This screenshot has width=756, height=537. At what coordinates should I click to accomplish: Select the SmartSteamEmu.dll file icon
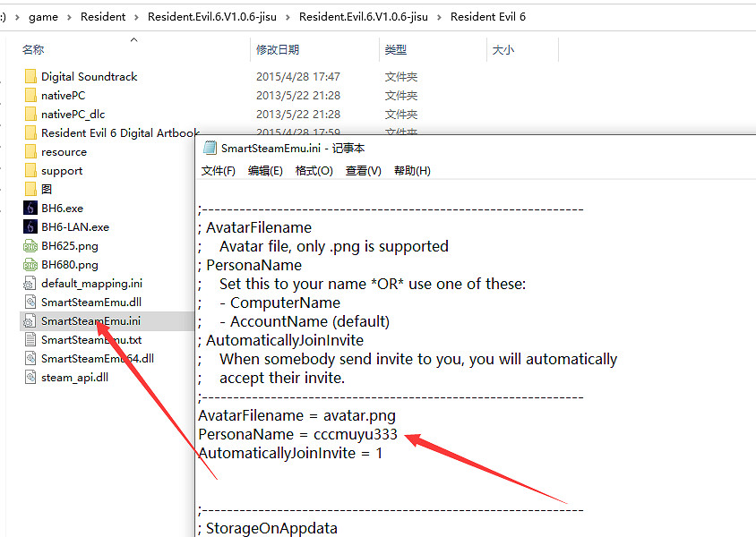[30, 303]
